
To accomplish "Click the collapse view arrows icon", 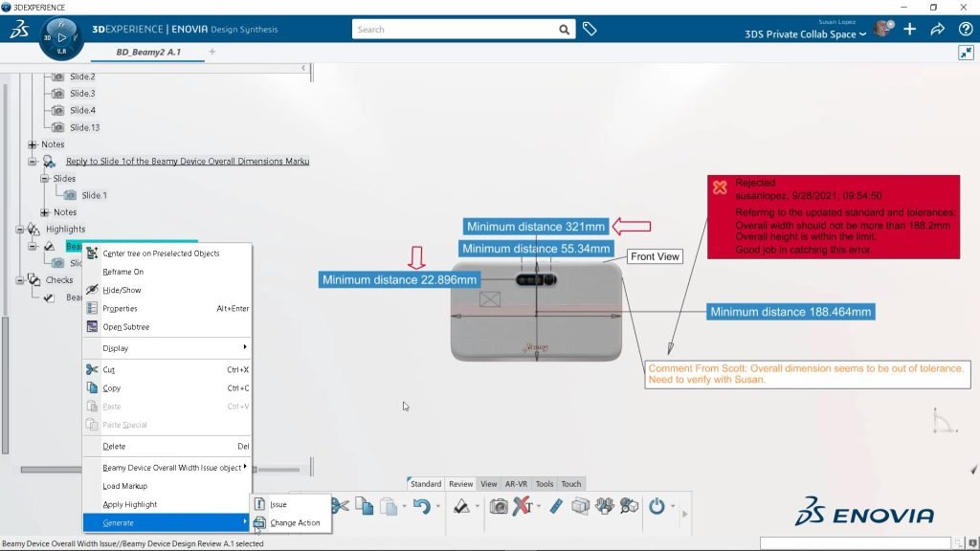I will (966, 53).
